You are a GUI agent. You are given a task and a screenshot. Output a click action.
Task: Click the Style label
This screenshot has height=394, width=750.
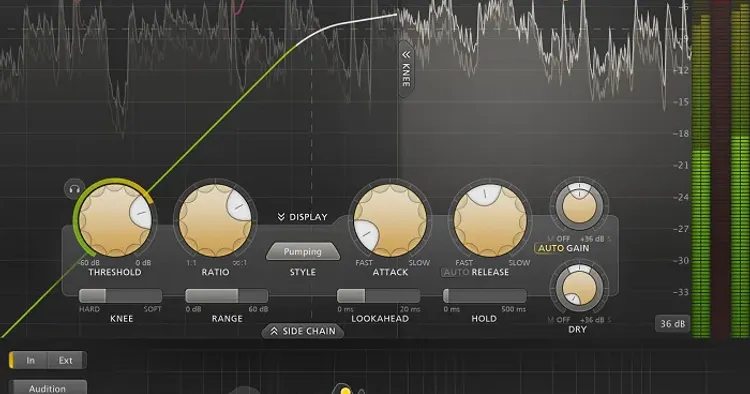(x=303, y=272)
